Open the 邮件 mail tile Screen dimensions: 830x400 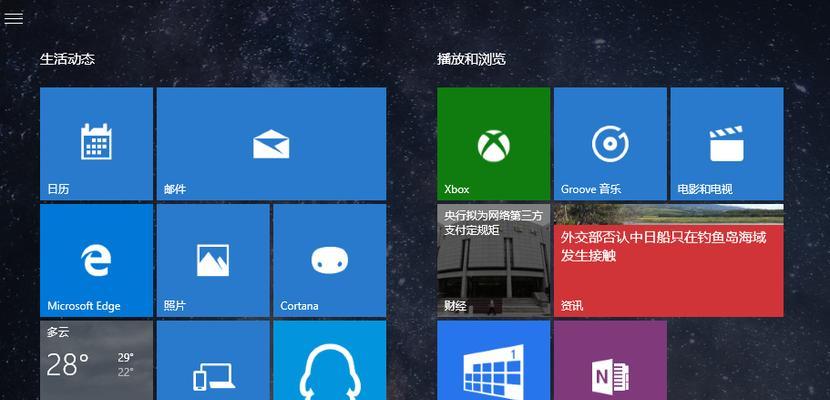271,144
